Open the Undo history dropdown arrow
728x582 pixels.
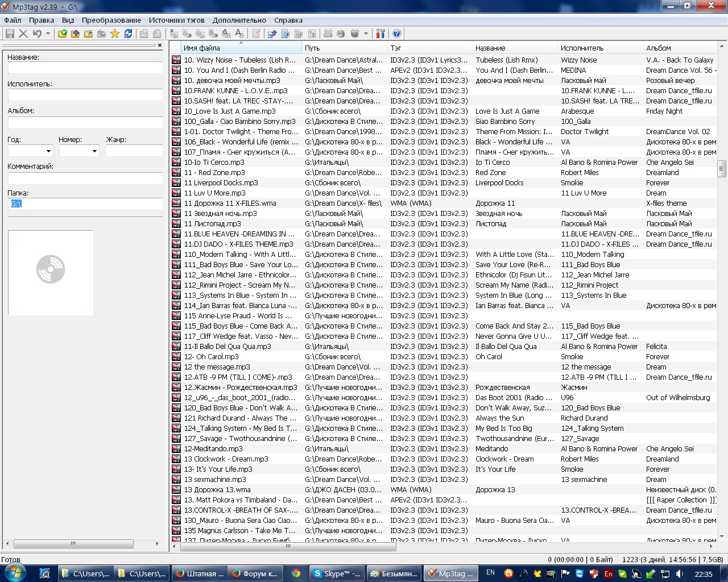click(x=48, y=34)
